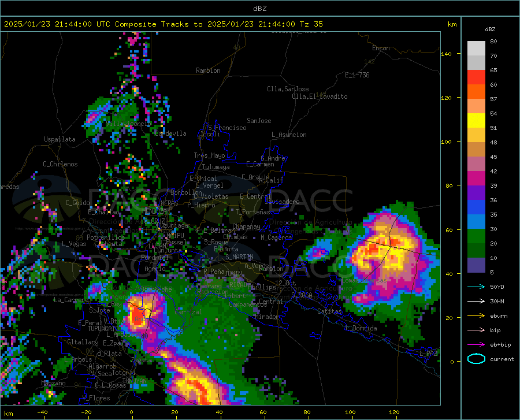Pick the light gray 70–80 dBZ swatch
520x420 pixels.
coord(476,49)
